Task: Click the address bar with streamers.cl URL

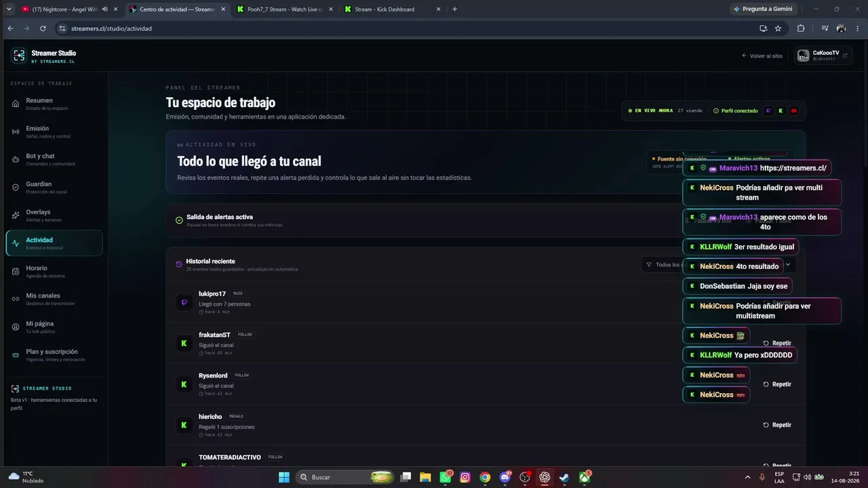Action: pyautogui.click(x=407, y=28)
